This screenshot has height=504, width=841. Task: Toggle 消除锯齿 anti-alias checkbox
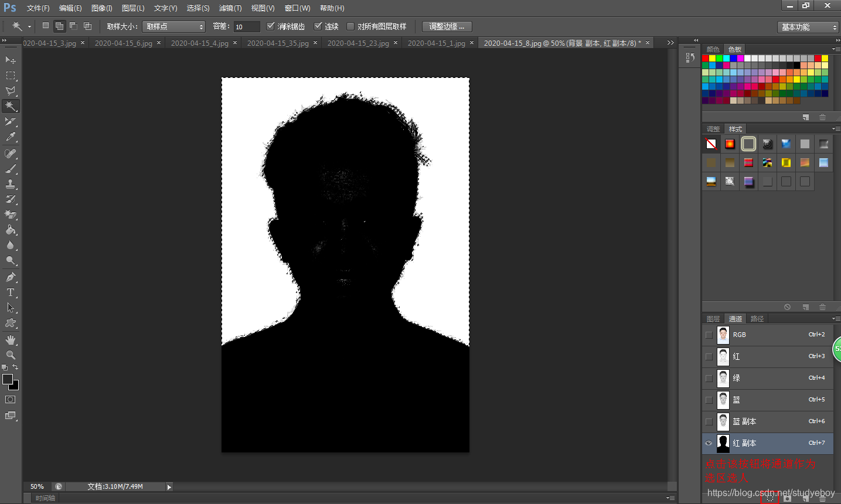coord(270,26)
